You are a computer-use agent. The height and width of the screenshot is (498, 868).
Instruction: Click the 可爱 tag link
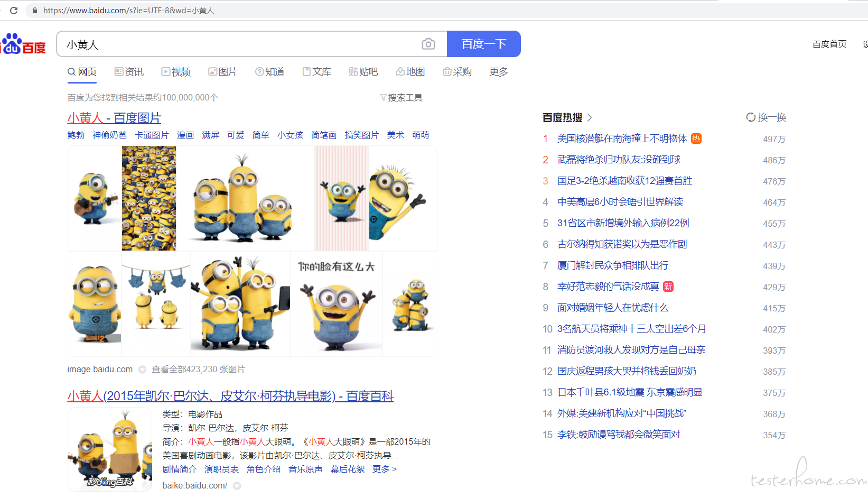pyautogui.click(x=236, y=135)
